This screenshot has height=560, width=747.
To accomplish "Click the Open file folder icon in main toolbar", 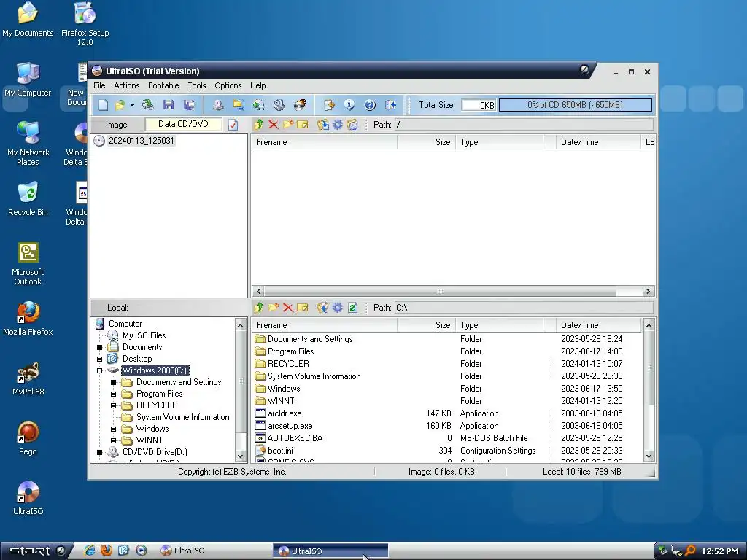I will (120, 105).
